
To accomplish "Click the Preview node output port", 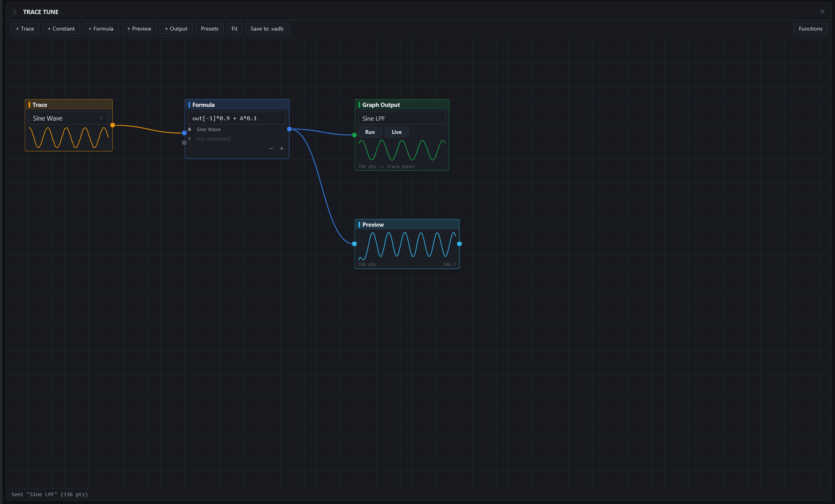I will (459, 244).
